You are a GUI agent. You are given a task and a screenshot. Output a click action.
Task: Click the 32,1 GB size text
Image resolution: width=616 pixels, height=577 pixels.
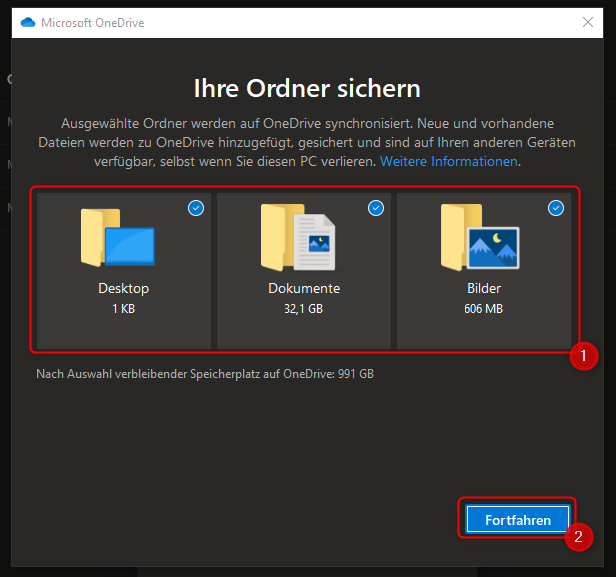[x=304, y=309]
